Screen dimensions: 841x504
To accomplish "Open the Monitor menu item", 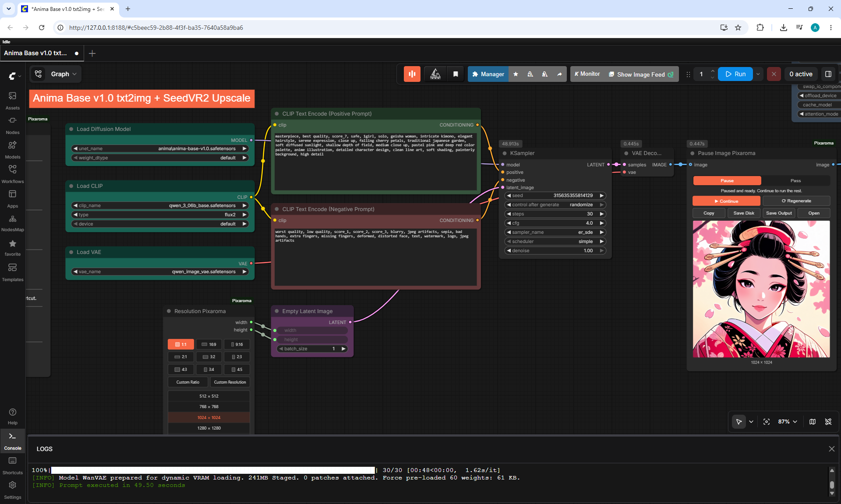I will 587,74.
